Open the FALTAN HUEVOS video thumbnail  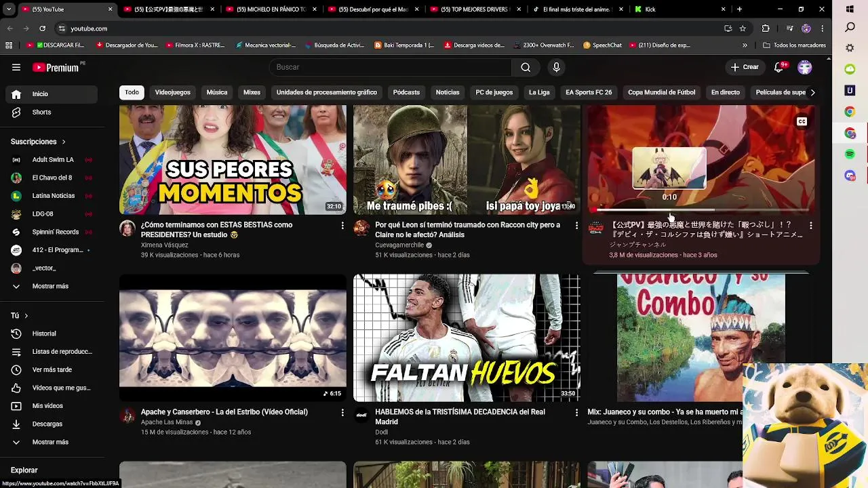coord(467,338)
